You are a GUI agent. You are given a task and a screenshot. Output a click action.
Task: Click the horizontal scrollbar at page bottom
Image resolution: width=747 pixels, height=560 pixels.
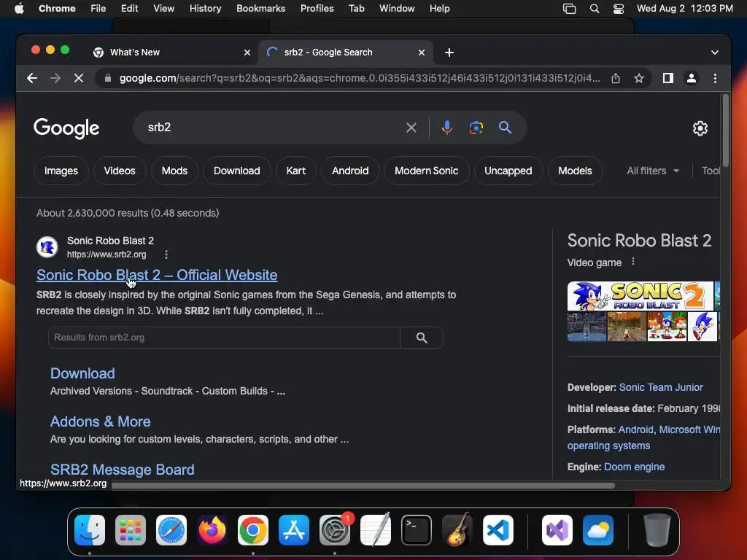click(363, 486)
